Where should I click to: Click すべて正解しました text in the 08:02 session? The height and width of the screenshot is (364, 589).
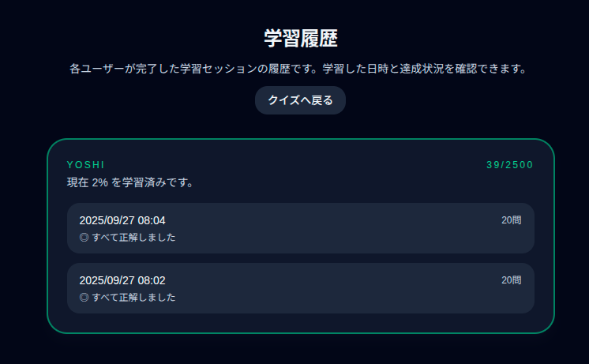pyautogui.click(x=133, y=298)
